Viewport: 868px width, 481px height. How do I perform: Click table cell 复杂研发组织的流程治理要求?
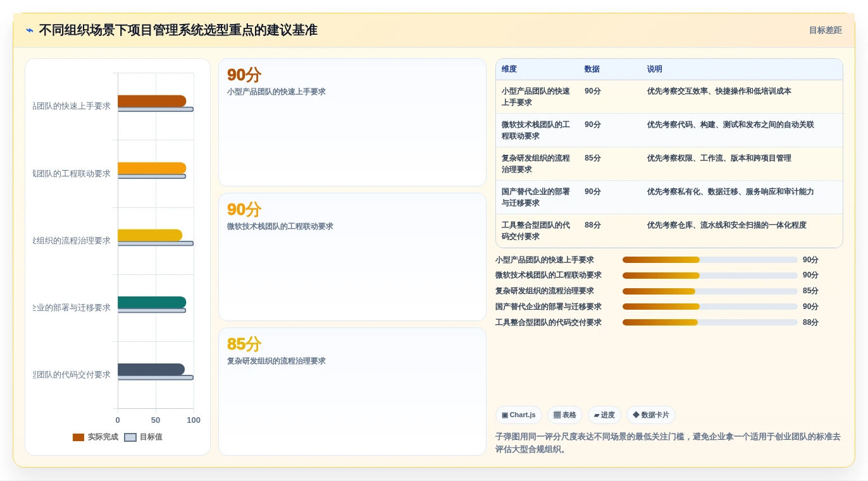click(536, 164)
